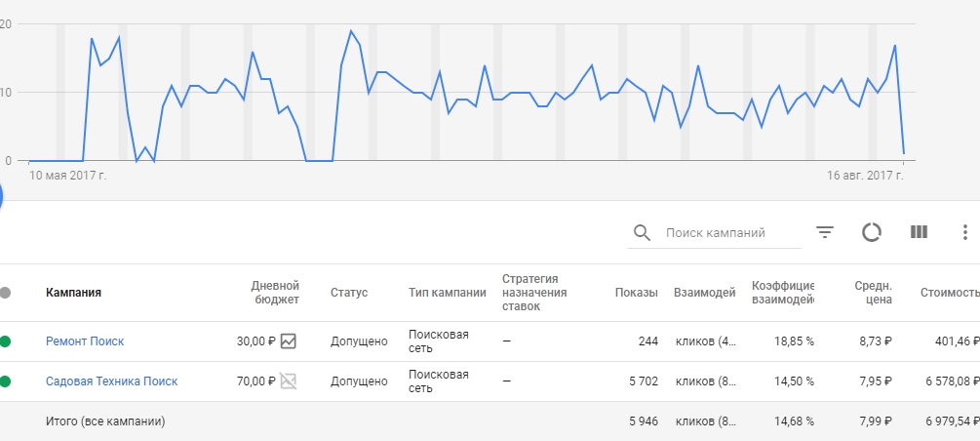Screen dimensions: 980x441
Task: Toggle status dot for Садовая Техника Поиск
Action: 6,381
